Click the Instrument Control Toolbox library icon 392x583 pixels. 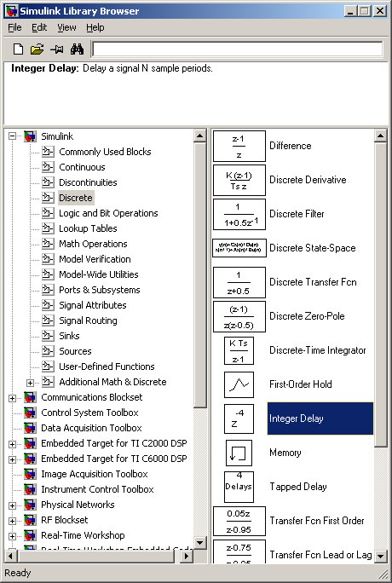point(30,489)
